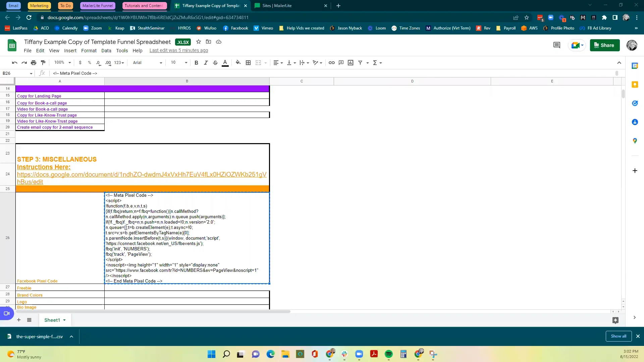Star this spreadsheet document
Image resolution: width=644 pixels, height=362 pixels.
pyautogui.click(x=199, y=42)
